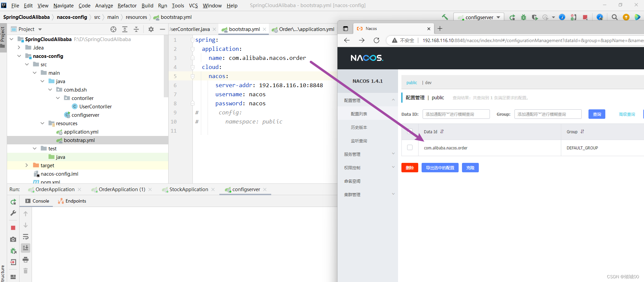This screenshot has height=282, width=644.
Task: Expand the 服务管理 menu in Nacos
Action: 393,154
